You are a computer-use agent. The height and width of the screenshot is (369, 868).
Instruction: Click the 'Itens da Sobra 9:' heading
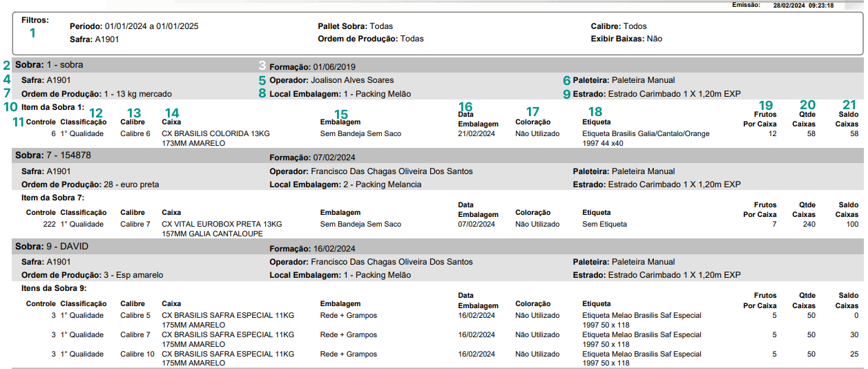tap(55, 288)
